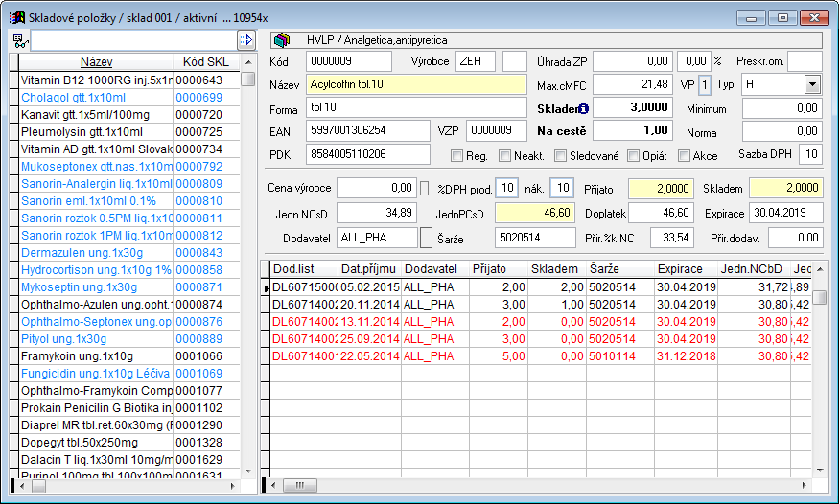Sort the list by the Název column header
This screenshot has width=840, height=504.
[96, 61]
